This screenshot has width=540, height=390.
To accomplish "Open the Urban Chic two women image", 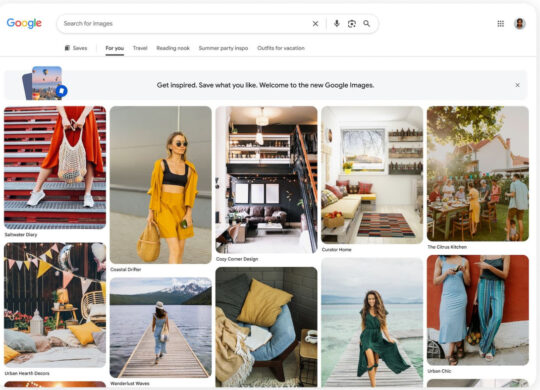I will [478, 310].
